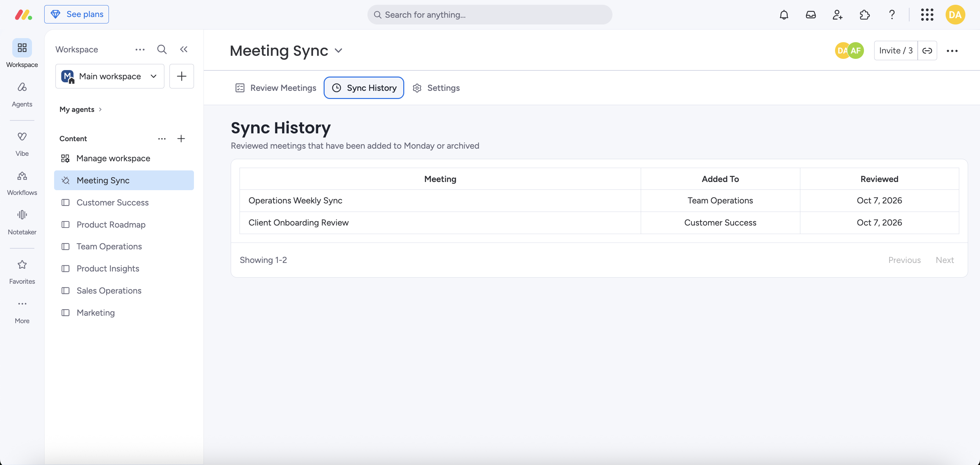Click the Customer Success table cell
The image size is (980, 465).
pyautogui.click(x=720, y=223)
